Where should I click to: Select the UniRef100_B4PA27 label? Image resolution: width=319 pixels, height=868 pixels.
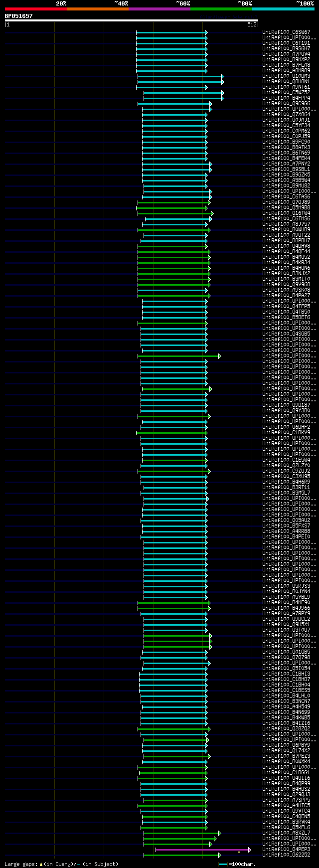tap(286, 296)
